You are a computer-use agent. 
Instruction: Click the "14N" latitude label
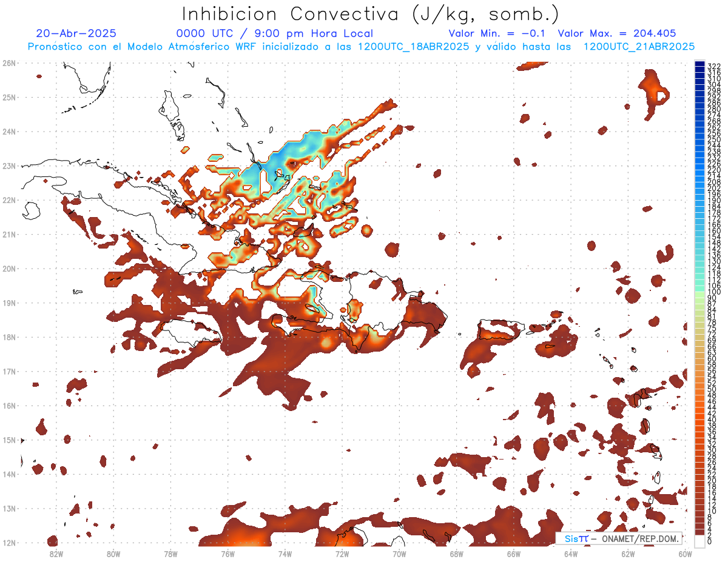(x=8, y=474)
